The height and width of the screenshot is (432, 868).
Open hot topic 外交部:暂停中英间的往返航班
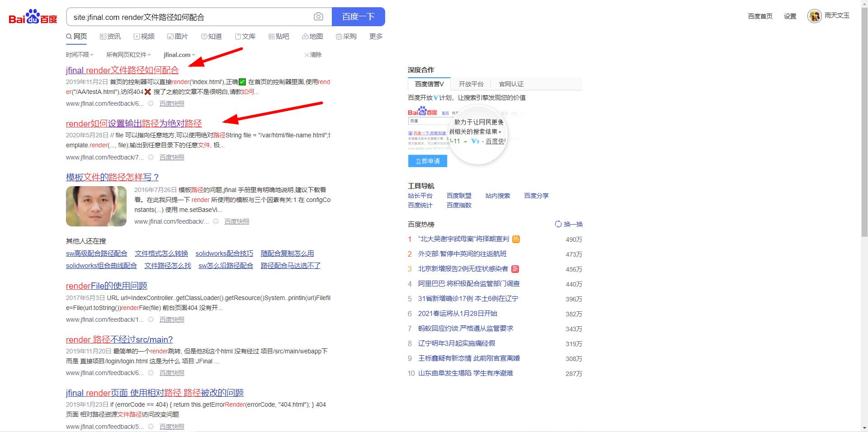click(462, 254)
